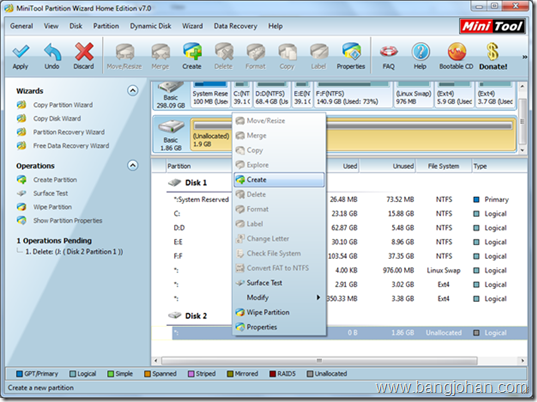Open the FAQ lifebuoy icon
The width and height of the screenshot is (537, 402).
coord(389,51)
